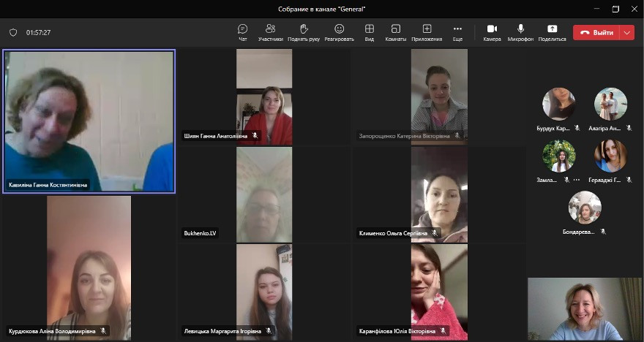Click the shield security icon by timer

click(13, 32)
